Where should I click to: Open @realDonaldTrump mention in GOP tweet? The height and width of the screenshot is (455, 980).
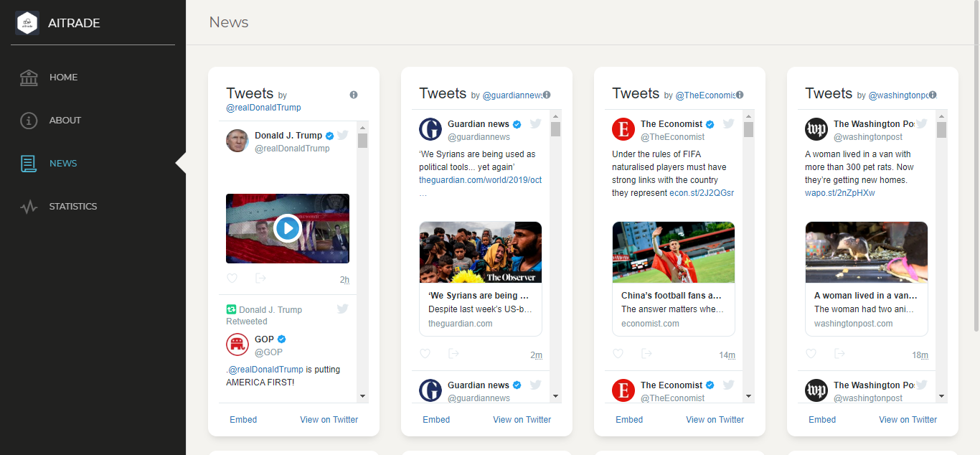tap(265, 370)
